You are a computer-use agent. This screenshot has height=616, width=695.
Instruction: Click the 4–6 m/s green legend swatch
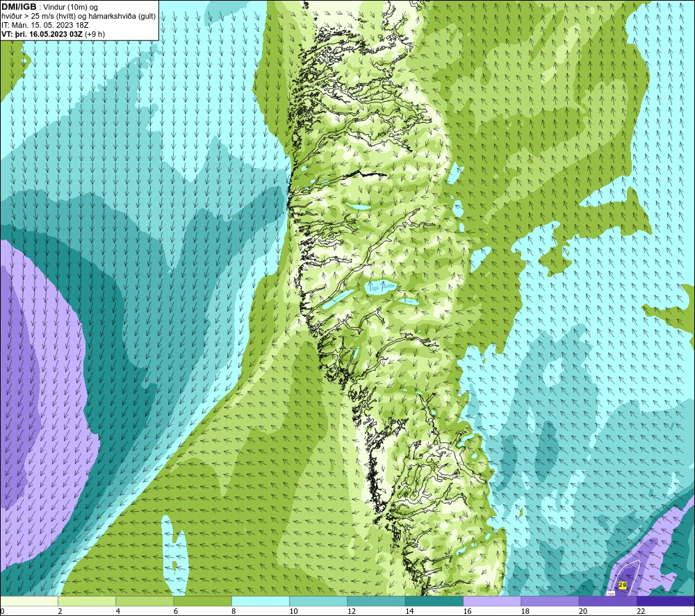click(145, 601)
